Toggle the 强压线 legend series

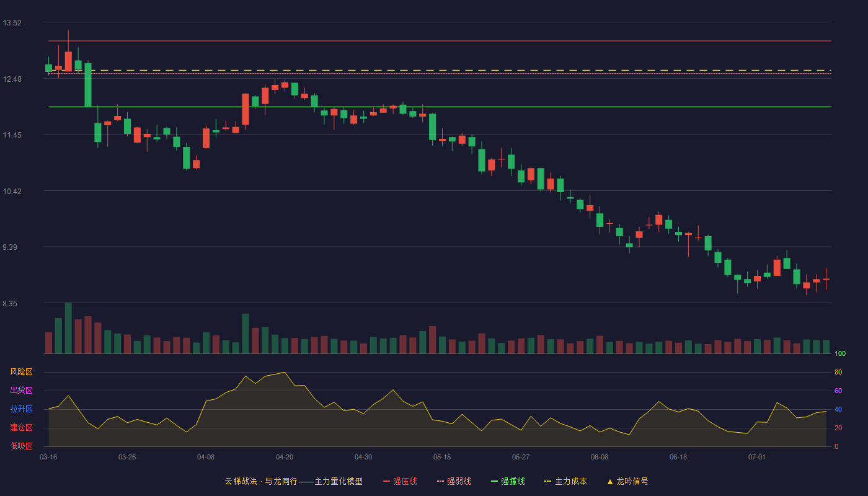(x=400, y=481)
